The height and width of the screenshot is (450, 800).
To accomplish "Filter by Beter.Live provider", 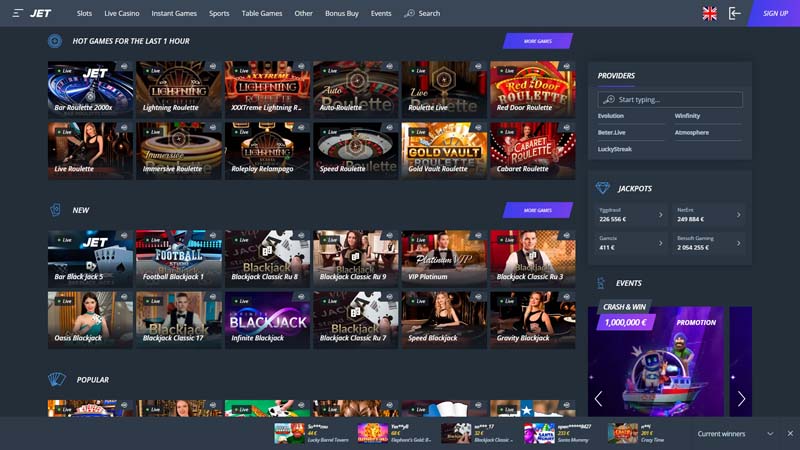I will (x=611, y=133).
